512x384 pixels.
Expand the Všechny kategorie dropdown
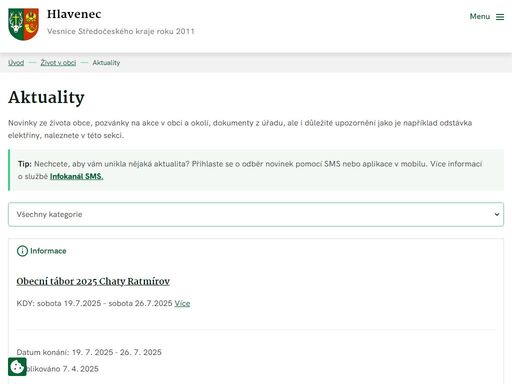256,214
